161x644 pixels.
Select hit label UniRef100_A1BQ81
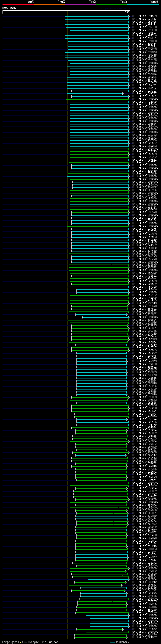click(144, 314)
